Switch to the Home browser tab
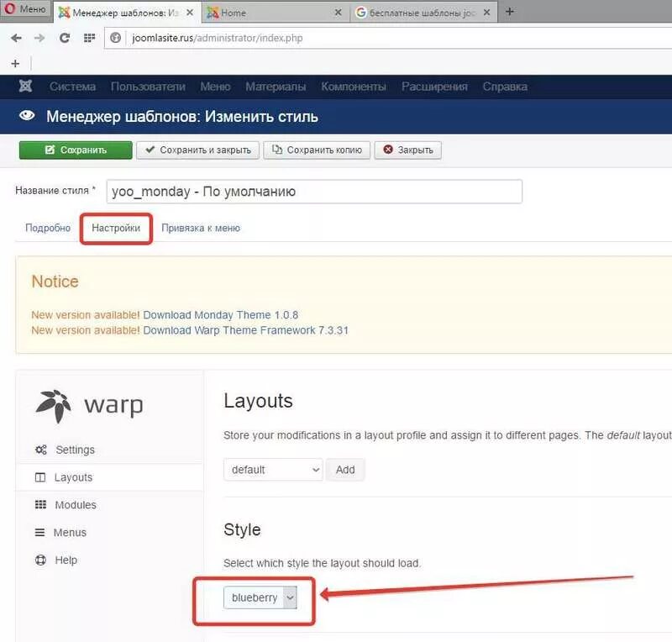This screenshot has width=672, height=642. 275,13
